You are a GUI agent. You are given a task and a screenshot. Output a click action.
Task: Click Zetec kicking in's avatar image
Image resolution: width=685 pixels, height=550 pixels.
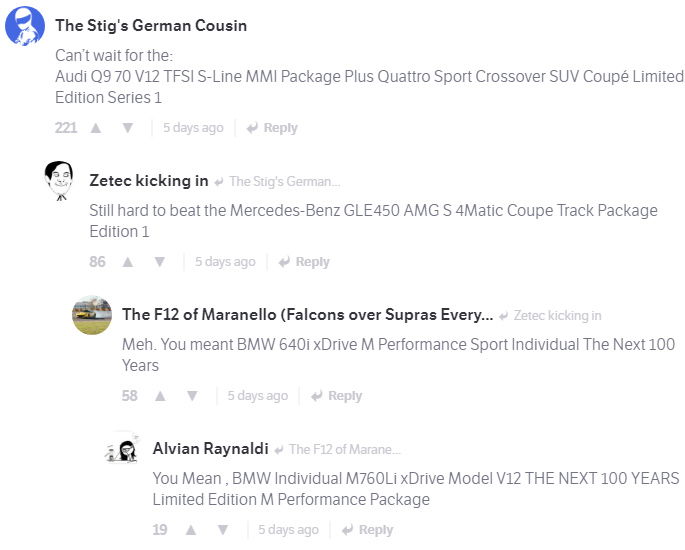59,181
